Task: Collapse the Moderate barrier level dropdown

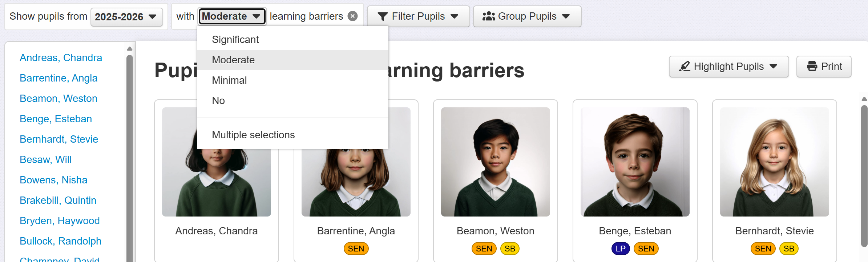Action: click(232, 16)
